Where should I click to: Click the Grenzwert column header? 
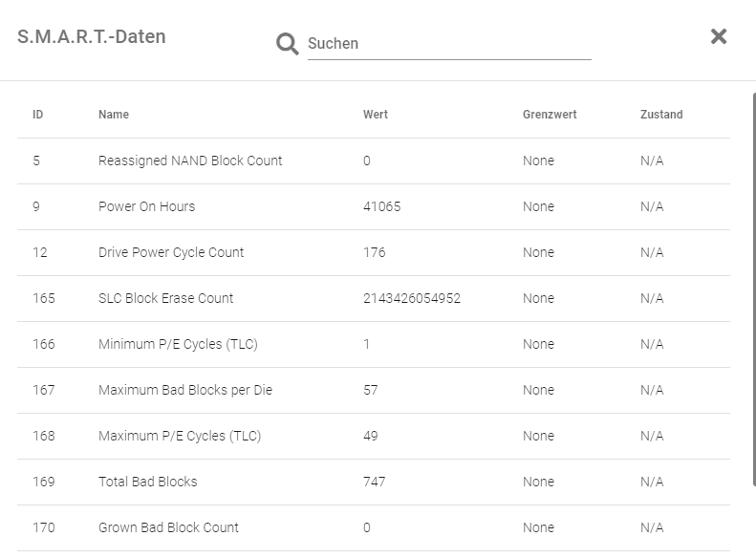550,115
